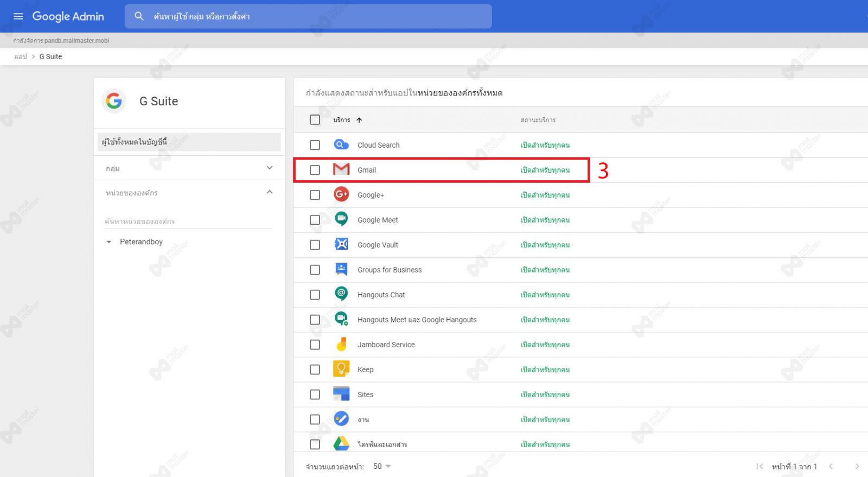868x477 pixels.
Task: Click the Groups for Business icon
Action: [x=341, y=269]
